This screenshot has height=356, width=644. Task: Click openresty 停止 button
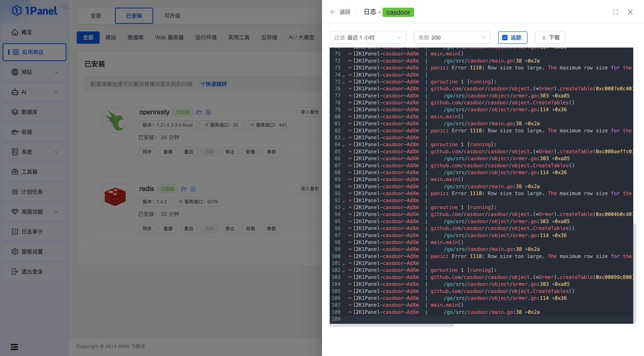[x=230, y=152]
